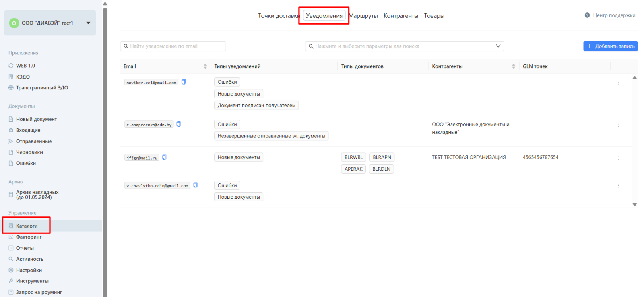Screen dimensions: 644x297
Task: Open three-dot menu for jfjgn@mail.ru row
Action: pos(619,158)
